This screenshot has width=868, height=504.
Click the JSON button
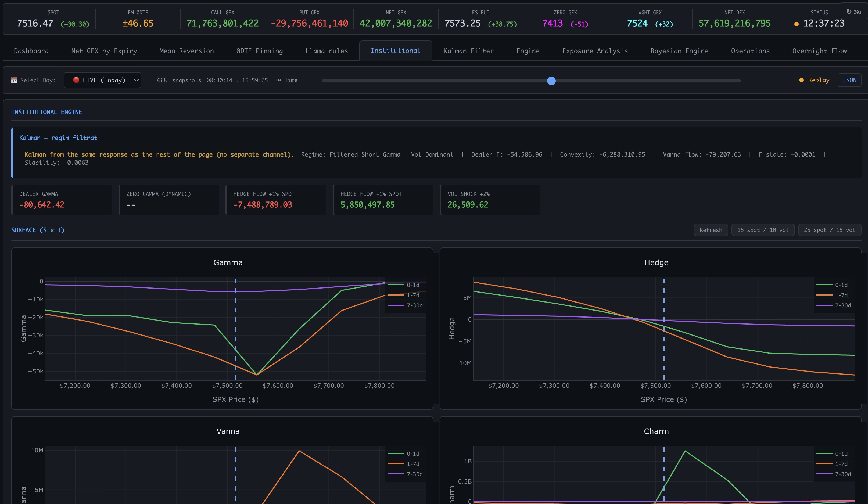[x=849, y=80]
